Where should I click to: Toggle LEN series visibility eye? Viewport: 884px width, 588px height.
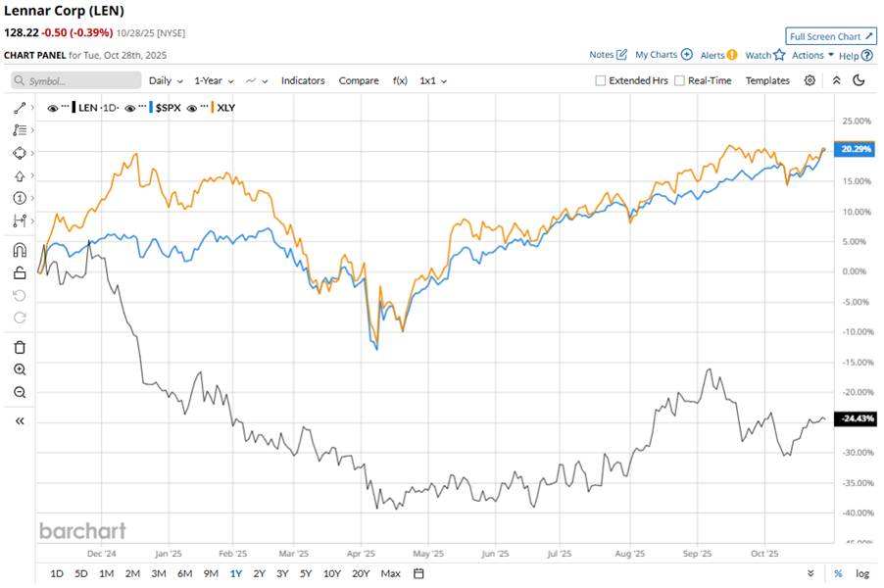click(53, 108)
